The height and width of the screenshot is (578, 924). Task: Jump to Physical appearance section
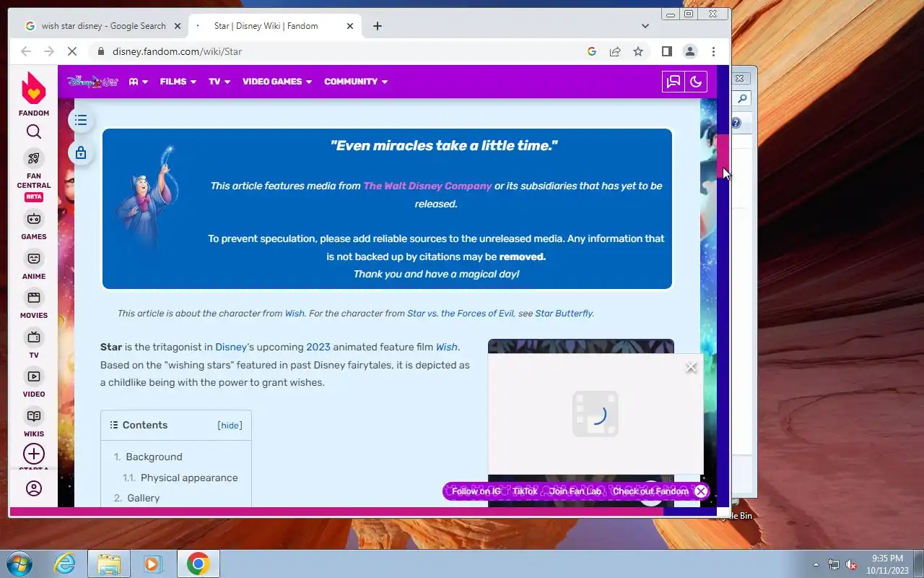point(189,478)
